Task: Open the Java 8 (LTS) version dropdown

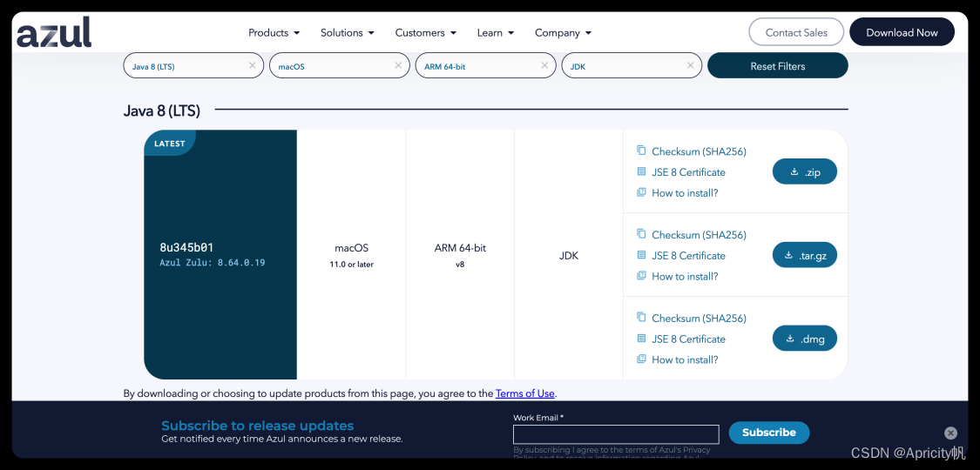Action: point(193,65)
